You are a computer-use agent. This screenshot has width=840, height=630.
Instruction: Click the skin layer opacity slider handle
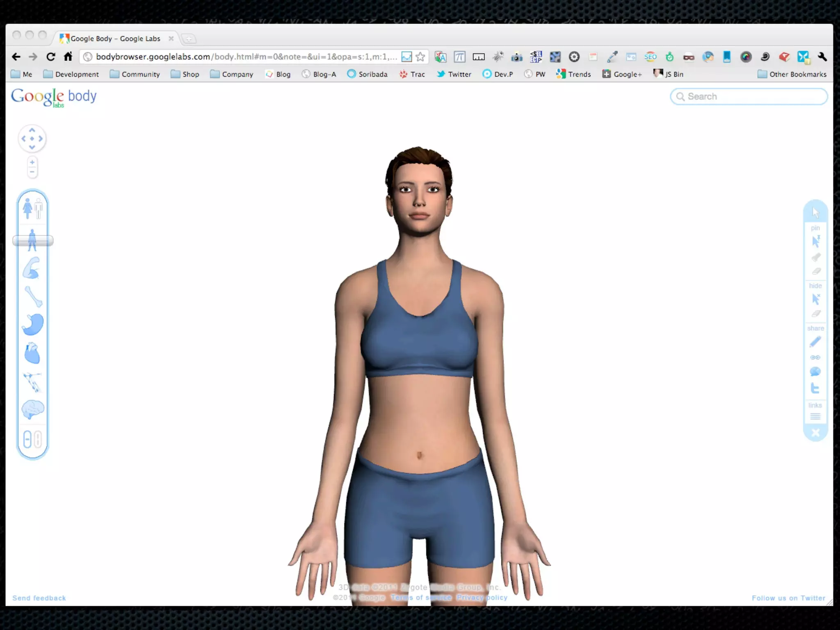pyautogui.click(x=33, y=241)
